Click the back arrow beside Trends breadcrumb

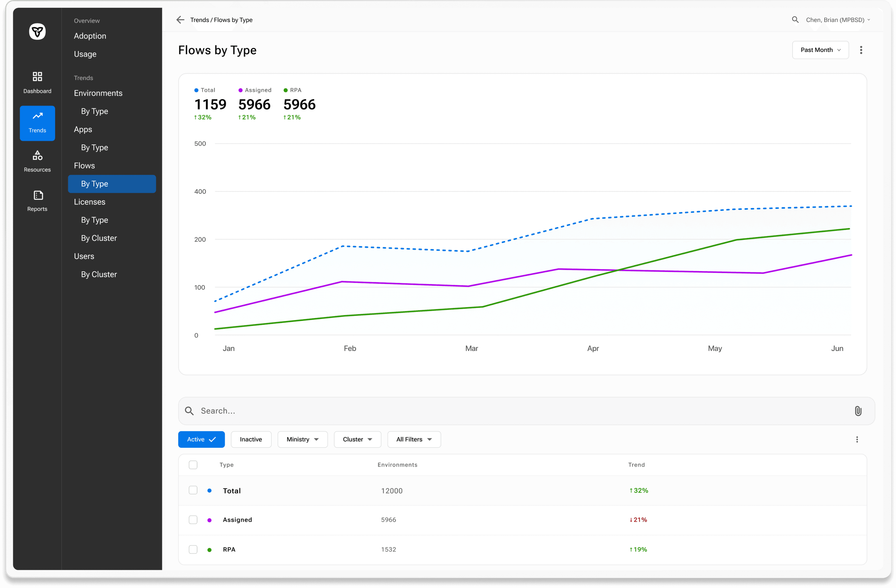(180, 20)
